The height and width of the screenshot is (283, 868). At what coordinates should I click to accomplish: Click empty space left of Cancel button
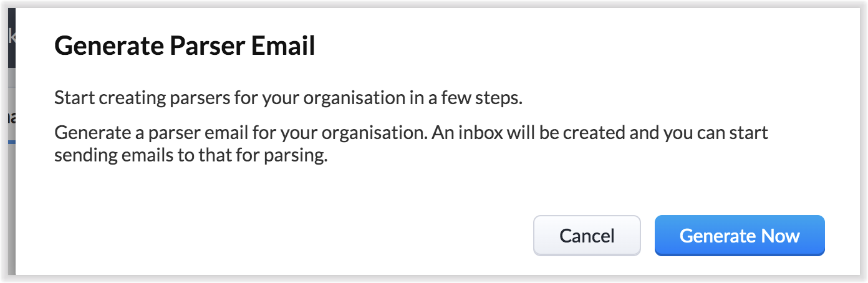pyautogui.click(x=312, y=236)
